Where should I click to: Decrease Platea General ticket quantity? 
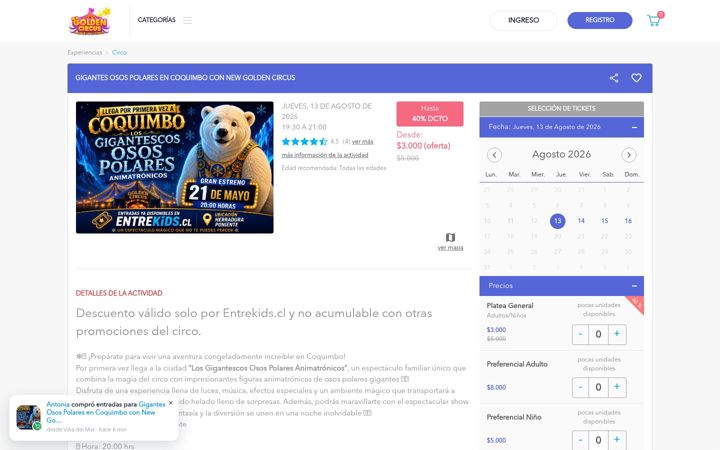(580, 334)
